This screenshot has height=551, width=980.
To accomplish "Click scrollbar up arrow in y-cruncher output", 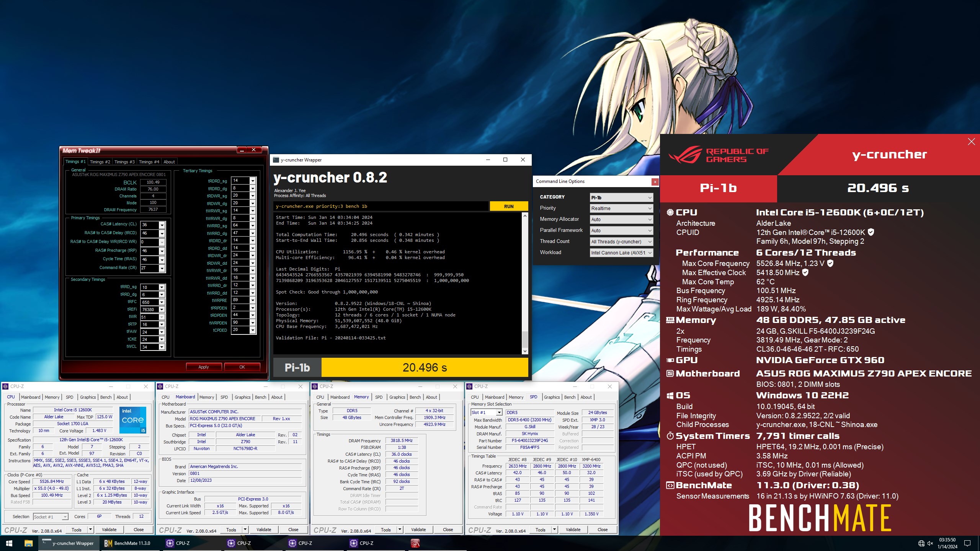I will (x=525, y=216).
